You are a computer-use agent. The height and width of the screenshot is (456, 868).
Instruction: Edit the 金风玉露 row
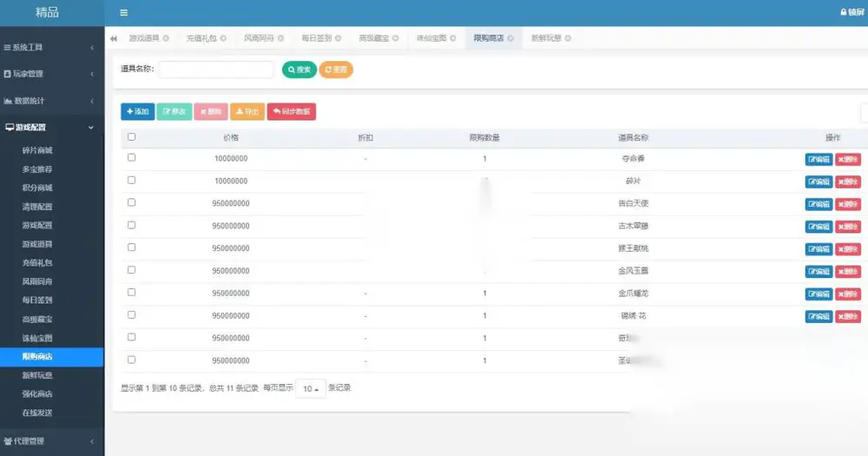(819, 272)
